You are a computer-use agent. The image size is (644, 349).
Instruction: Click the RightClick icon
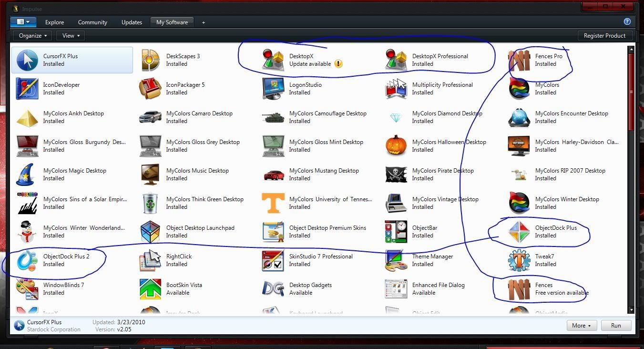click(150, 260)
